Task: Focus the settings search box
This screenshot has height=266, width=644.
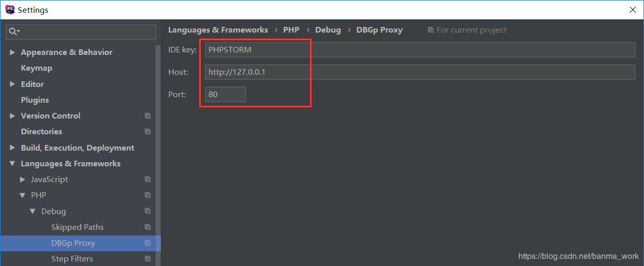Action: (81, 32)
